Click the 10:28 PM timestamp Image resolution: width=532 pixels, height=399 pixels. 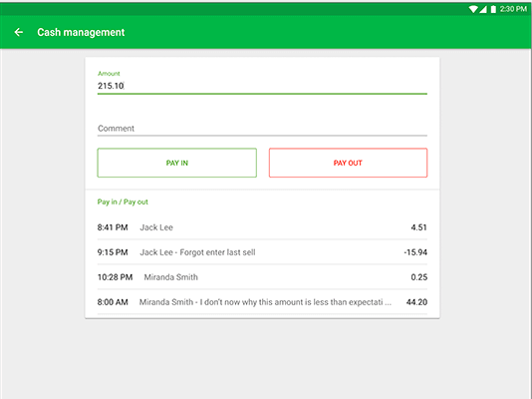click(x=115, y=277)
